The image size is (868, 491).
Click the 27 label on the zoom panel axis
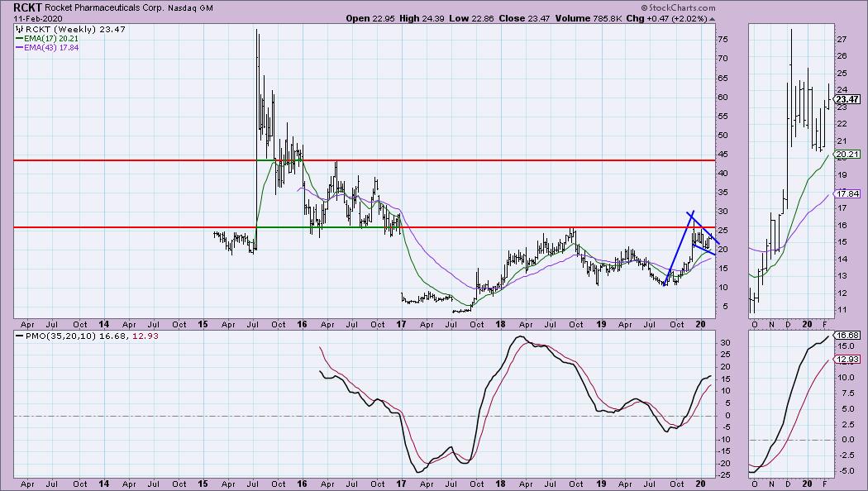click(x=842, y=40)
